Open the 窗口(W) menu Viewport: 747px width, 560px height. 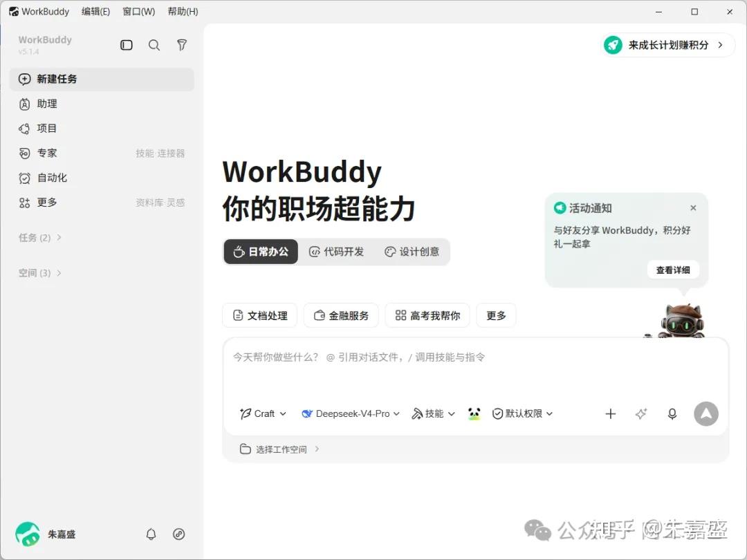[138, 12]
